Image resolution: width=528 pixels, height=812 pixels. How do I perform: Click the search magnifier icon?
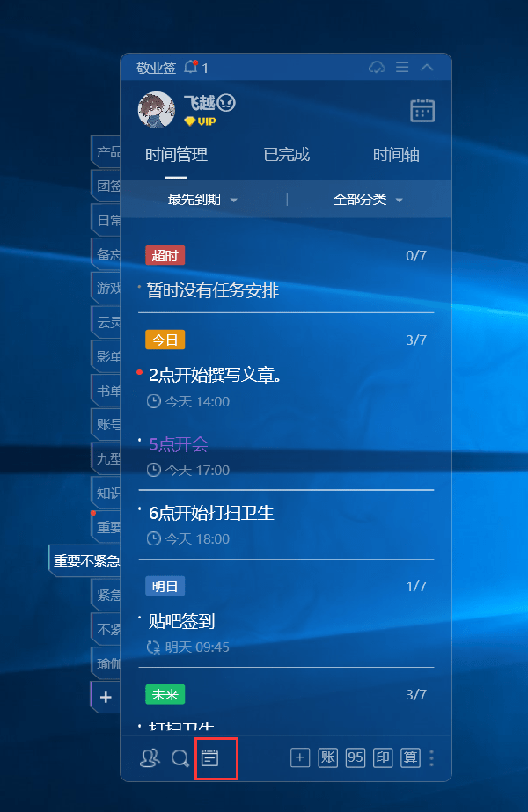click(180, 758)
